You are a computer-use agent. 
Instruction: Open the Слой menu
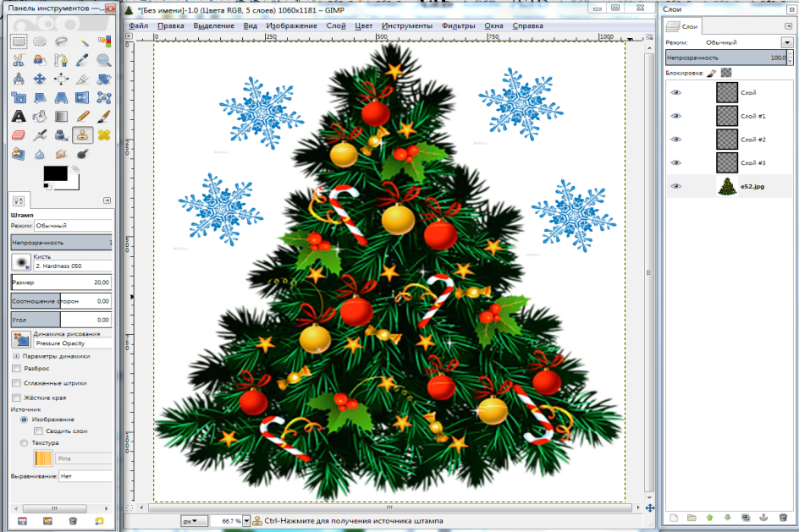pyautogui.click(x=335, y=25)
